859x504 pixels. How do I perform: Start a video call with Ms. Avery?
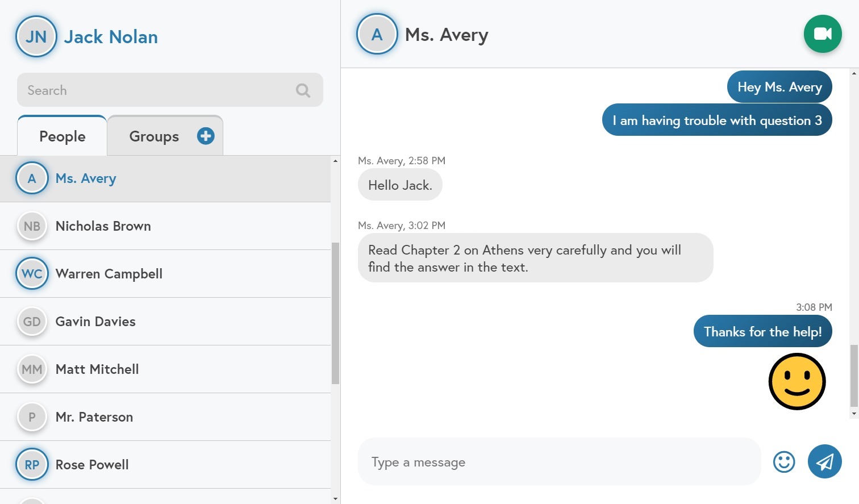(822, 34)
